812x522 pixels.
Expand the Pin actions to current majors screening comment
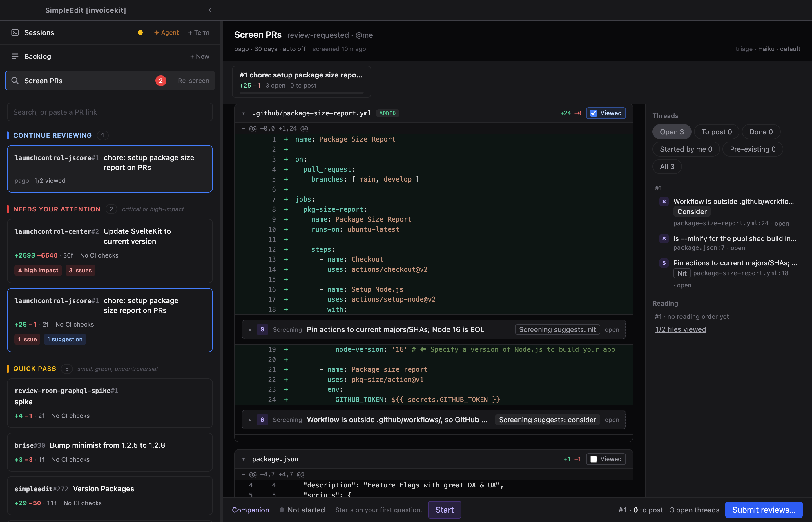(x=250, y=330)
